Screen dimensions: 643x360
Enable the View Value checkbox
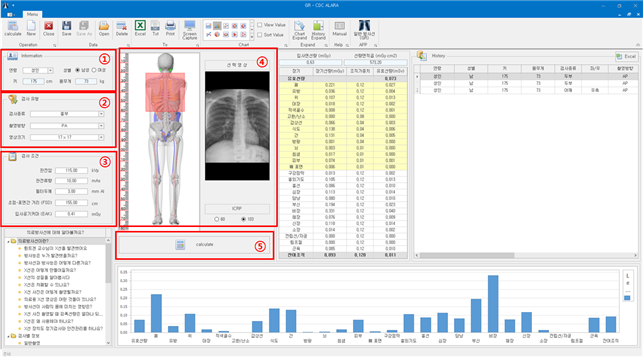[260, 25]
